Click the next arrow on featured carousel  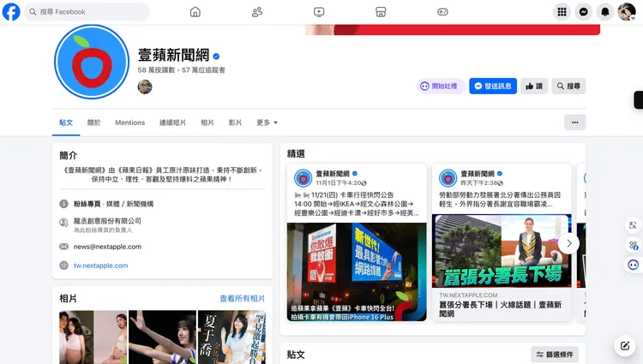[x=568, y=243]
